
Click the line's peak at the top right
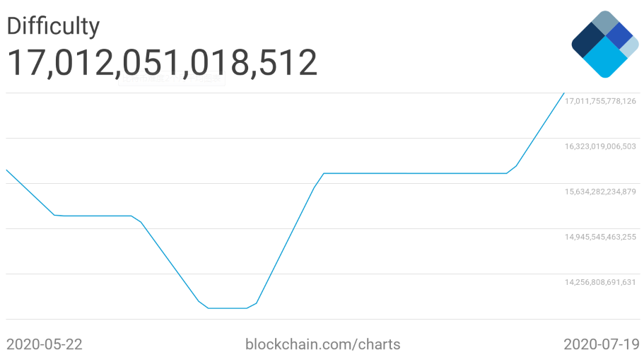pyautogui.click(x=563, y=93)
